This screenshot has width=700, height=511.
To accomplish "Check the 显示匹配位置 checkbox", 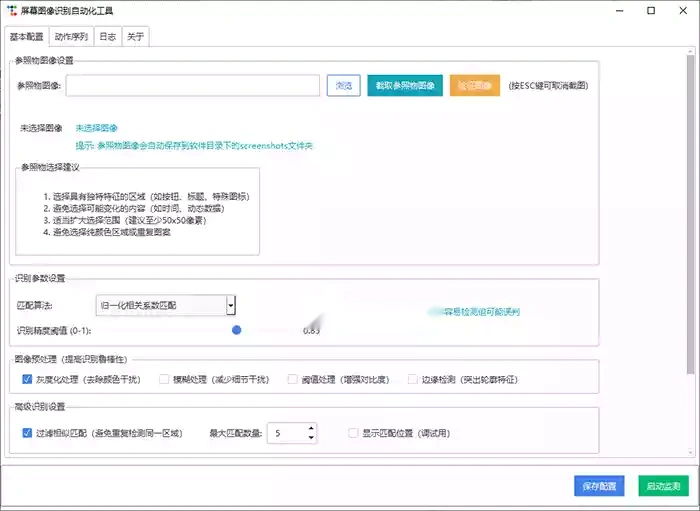I will pos(352,433).
